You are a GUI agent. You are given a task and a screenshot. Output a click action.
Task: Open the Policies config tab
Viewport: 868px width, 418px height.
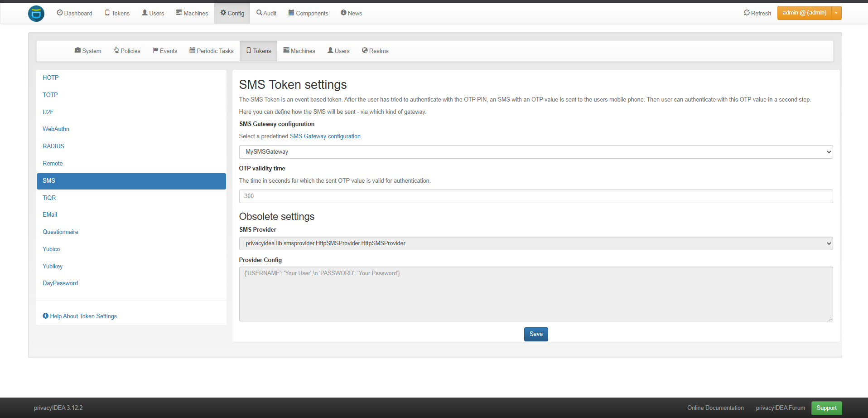(x=127, y=51)
